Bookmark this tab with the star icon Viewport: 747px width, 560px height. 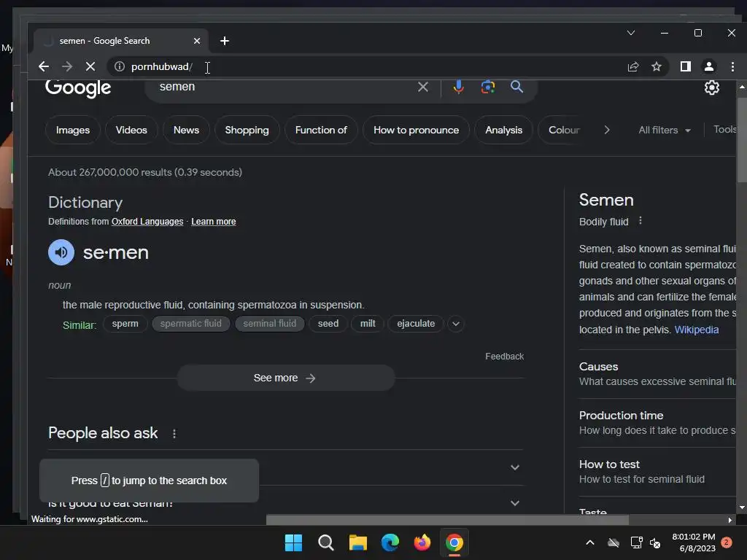tap(657, 66)
